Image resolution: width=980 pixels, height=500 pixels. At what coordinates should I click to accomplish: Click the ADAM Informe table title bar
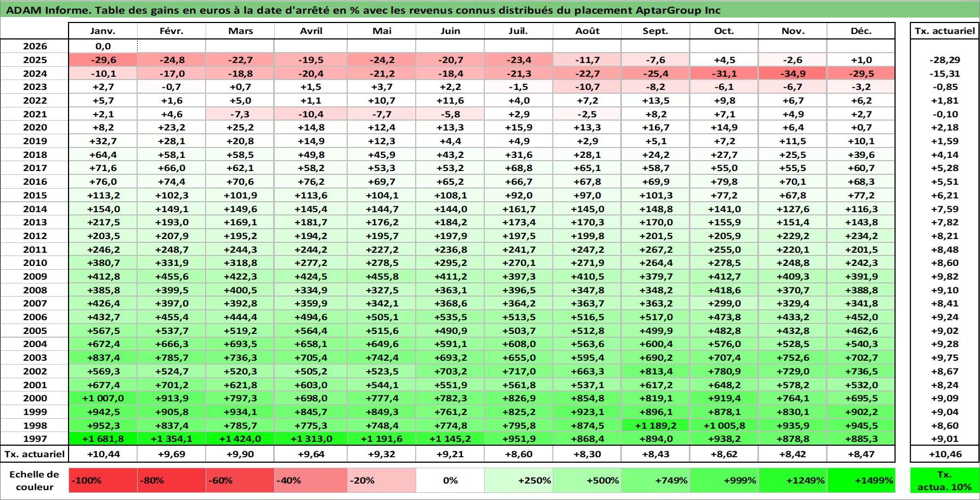tap(490, 10)
